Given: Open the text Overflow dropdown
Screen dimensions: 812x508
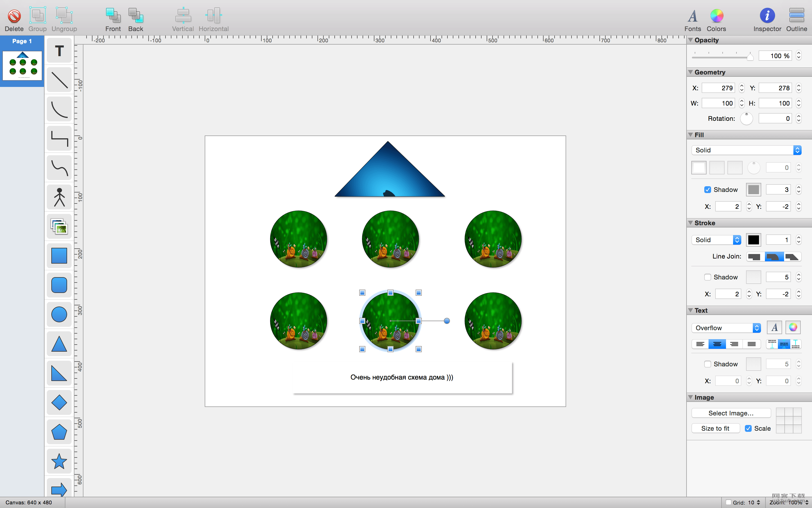Looking at the screenshot, I should pos(726,328).
